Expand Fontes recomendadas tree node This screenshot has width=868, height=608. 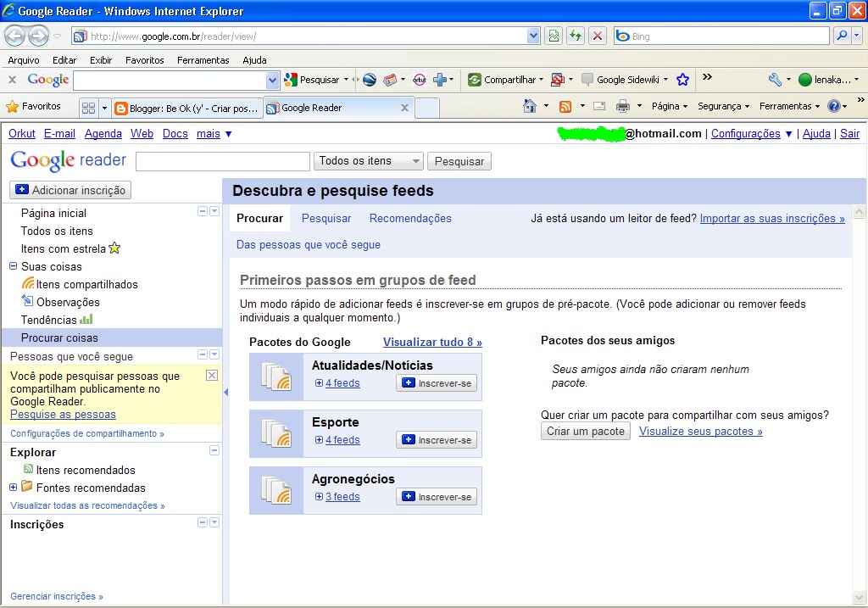point(14,488)
